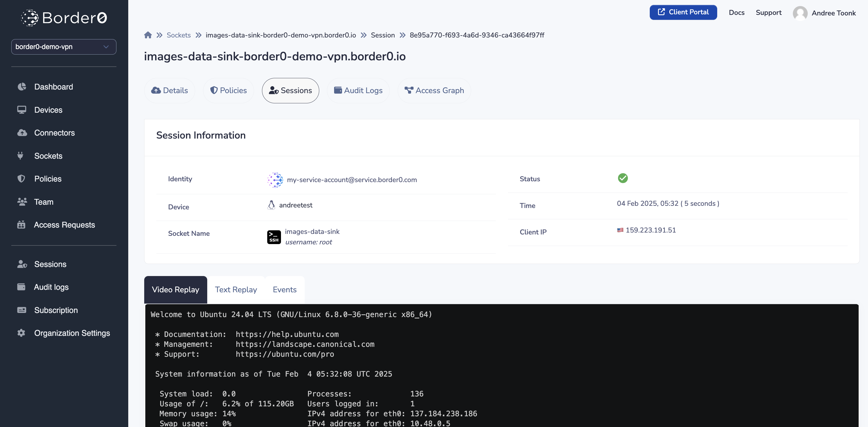Click the Access Graph nodes icon
The width and height of the screenshot is (868, 427).
[409, 90]
